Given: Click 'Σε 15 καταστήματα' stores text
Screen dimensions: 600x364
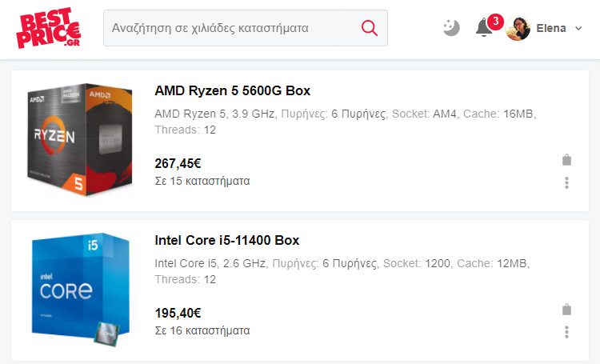Looking at the screenshot, I should pyautogui.click(x=202, y=181).
